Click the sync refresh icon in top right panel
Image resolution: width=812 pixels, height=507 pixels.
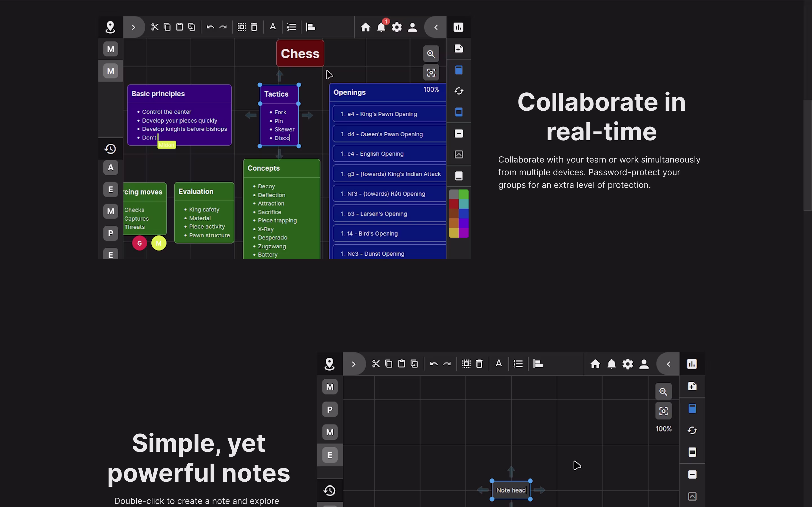(459, 91)
